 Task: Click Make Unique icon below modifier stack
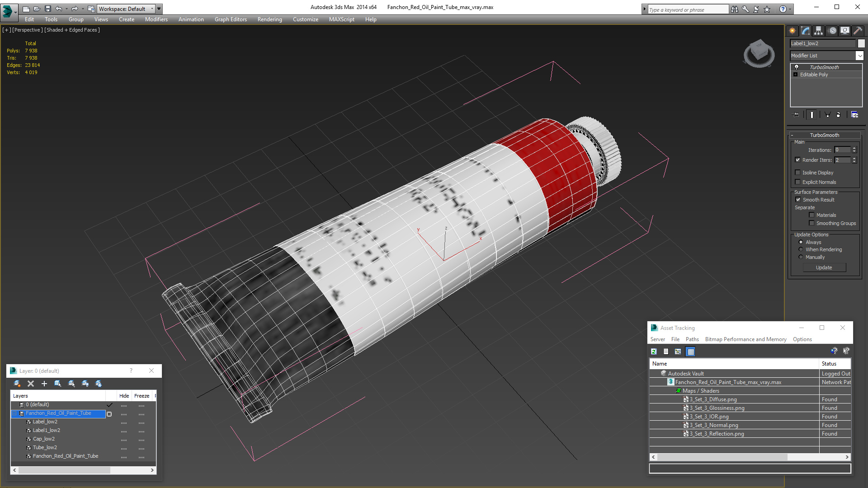coord(827,115)
